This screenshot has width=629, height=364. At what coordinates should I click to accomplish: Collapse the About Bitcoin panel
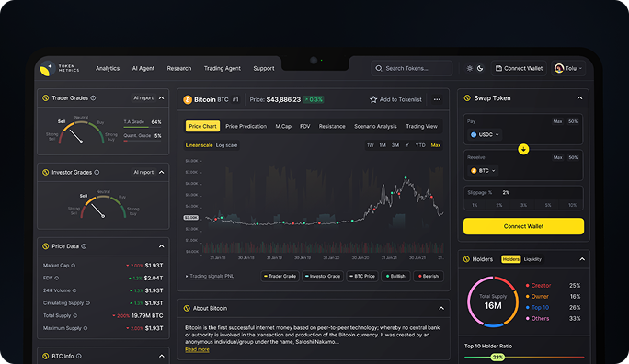click(x=441, y=308)
